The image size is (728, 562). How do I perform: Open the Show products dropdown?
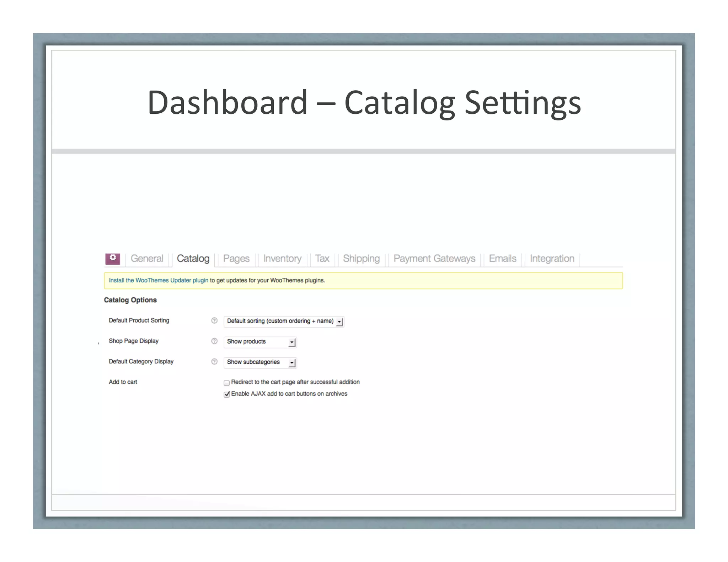click(260, 342)
